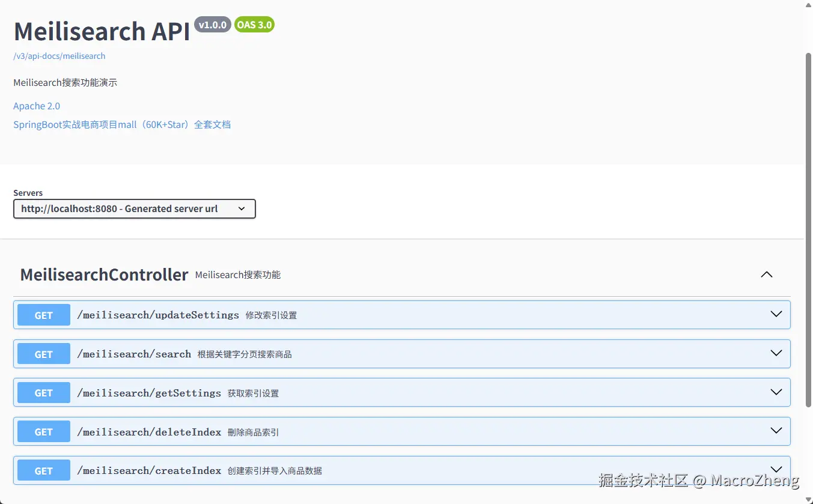Viewport: 813px width, 504px height.
Task: Click GET button for search endpoint
Action: point(44,354)
